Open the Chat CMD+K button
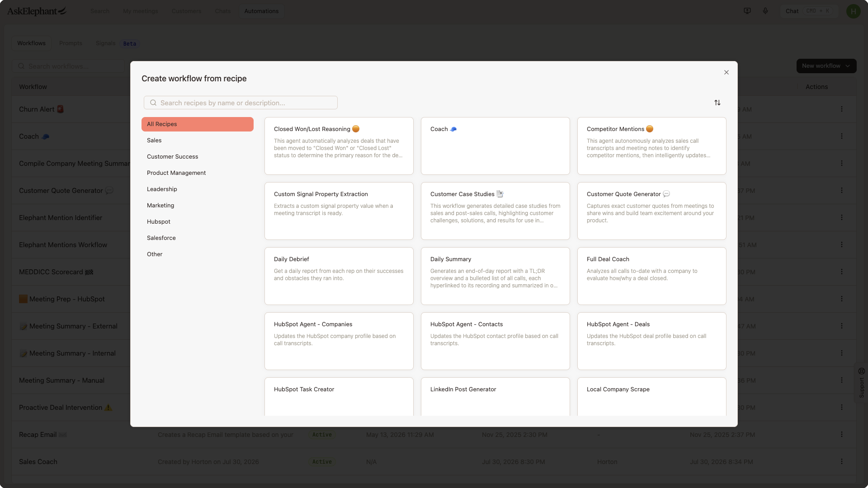Viewport: 868px width, 488px height. click(x=808, y=11)
